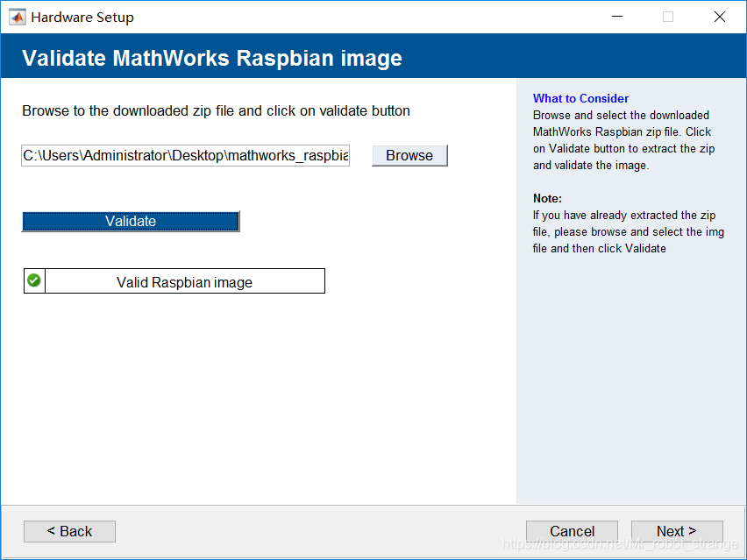The width and height of the screenshot is (747, 560).
Task: Focus the zip file path text field
Action: coord(186,156)
